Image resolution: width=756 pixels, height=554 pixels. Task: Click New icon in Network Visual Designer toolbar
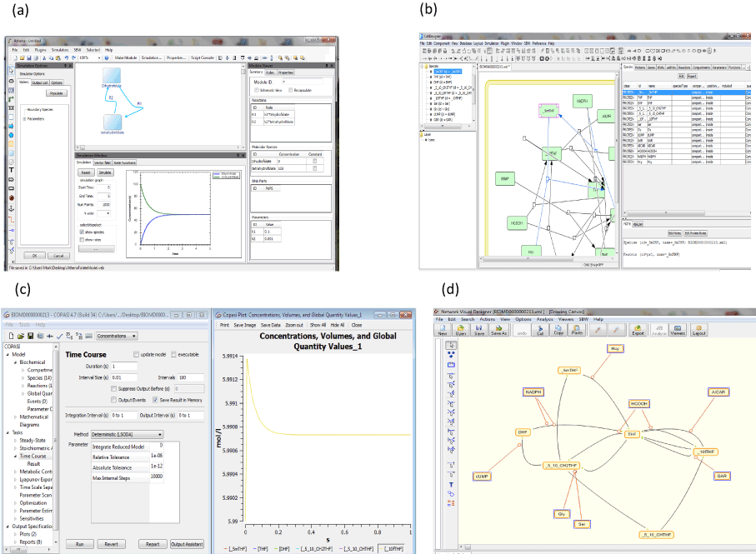coord(443,330)
